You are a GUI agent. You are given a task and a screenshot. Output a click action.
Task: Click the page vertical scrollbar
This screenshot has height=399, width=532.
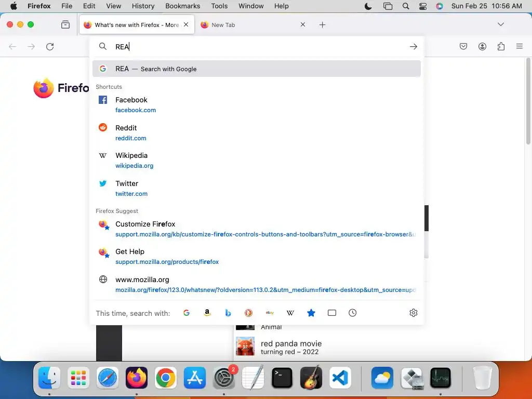pos(528,102)
